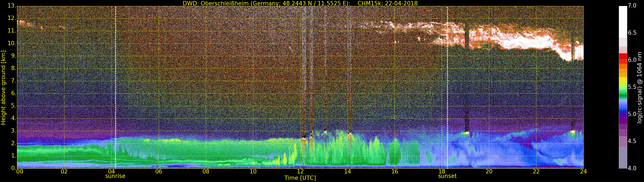Image resolution: width=644 pixels, height=182 pixels.
Task: Click the '18' time tick label
Action: coord(442,172)
